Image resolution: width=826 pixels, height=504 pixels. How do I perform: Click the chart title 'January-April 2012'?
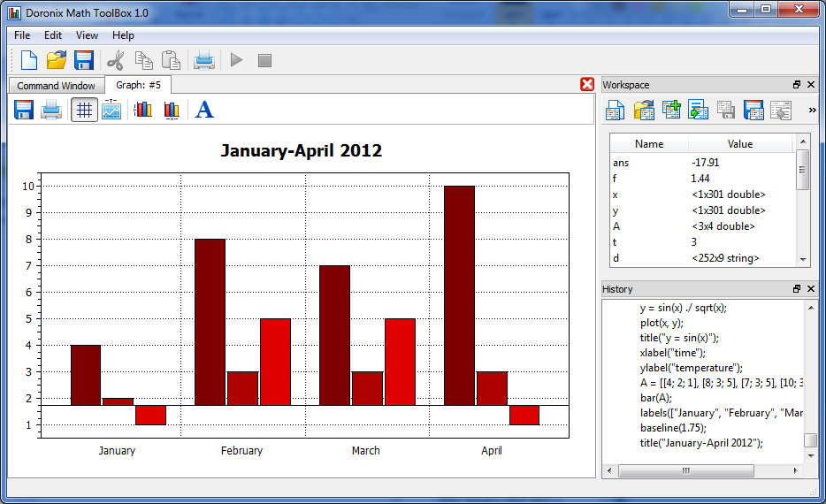click(301, 150)
